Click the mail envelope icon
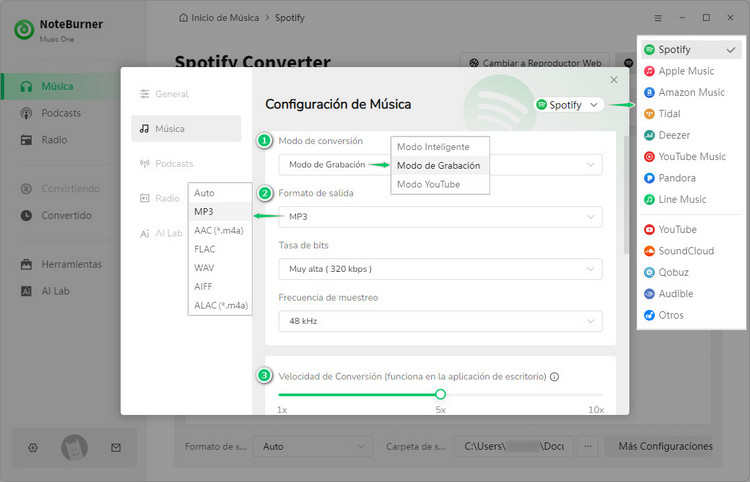Viewport: 750px width, 482px height. (116, 448)
